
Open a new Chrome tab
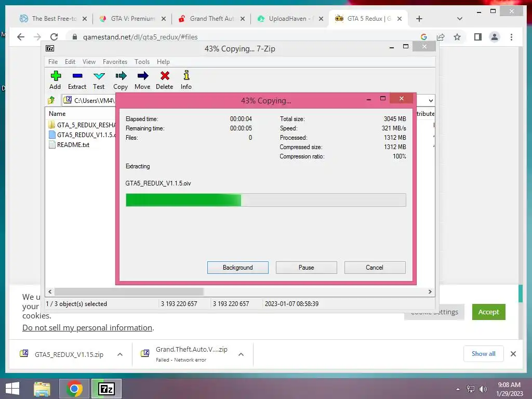click(419, 19)
